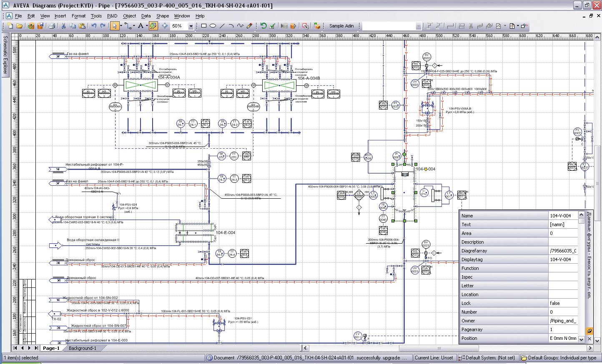Pin the shape data panel with the orange pin
The image size is (602, 364).
[589, 331]
